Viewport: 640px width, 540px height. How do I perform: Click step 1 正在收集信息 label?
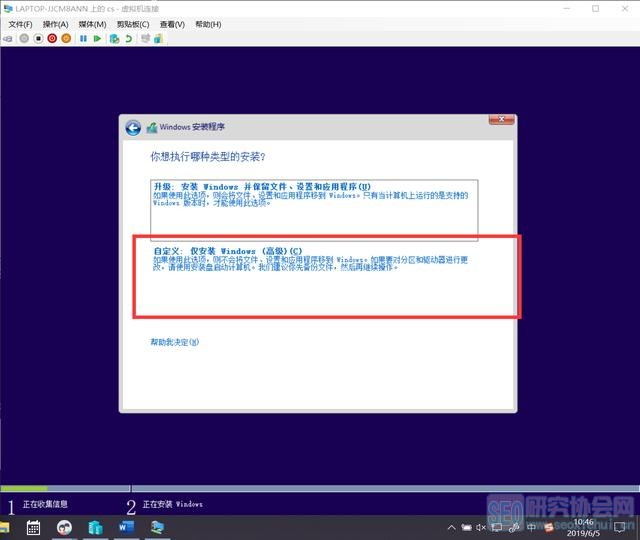pos(45,504)
